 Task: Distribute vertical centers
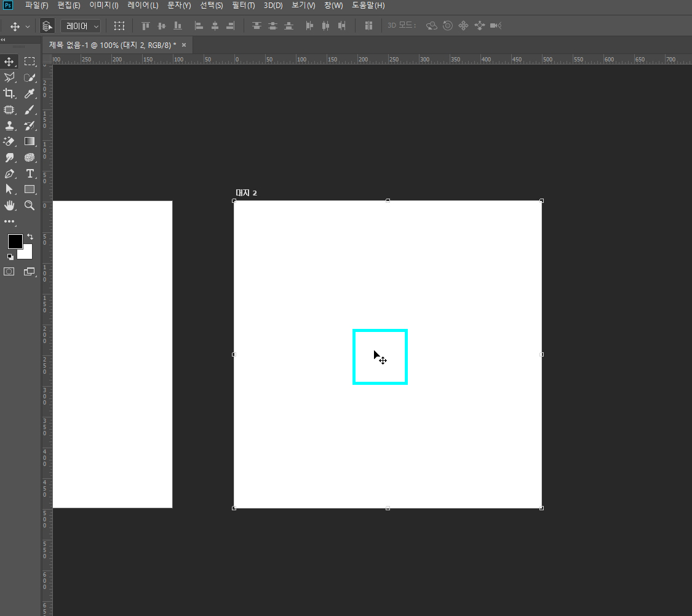[272, 26]
